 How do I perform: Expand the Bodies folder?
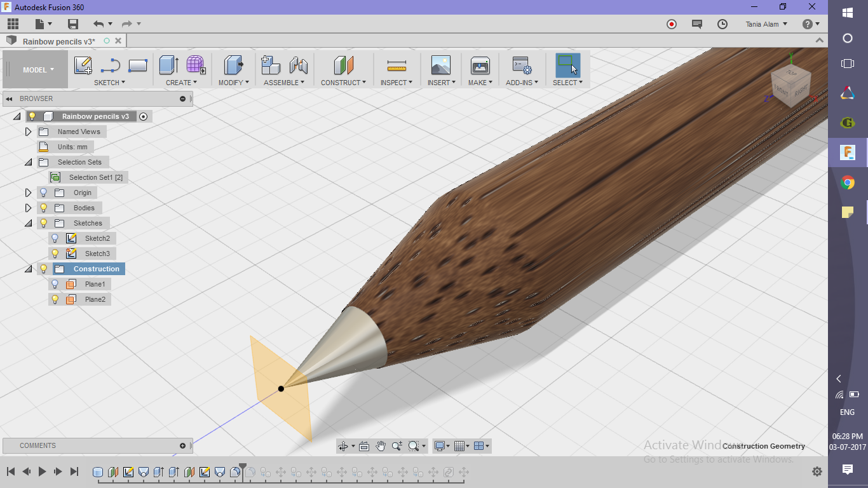coord(28,208)
